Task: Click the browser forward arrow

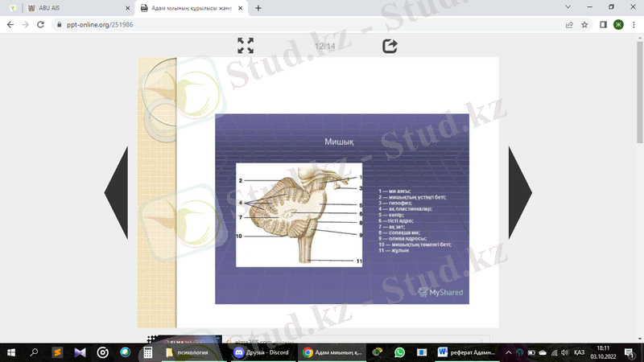Action: click(26, 25)
